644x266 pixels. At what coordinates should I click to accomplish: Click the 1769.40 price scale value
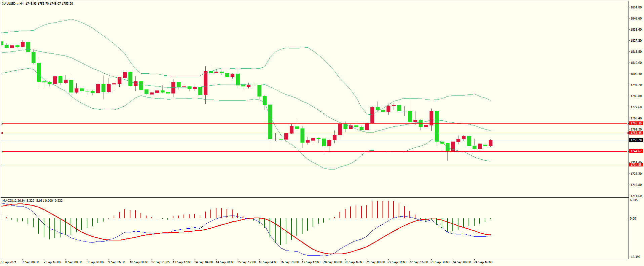click(x=636, y=118)
